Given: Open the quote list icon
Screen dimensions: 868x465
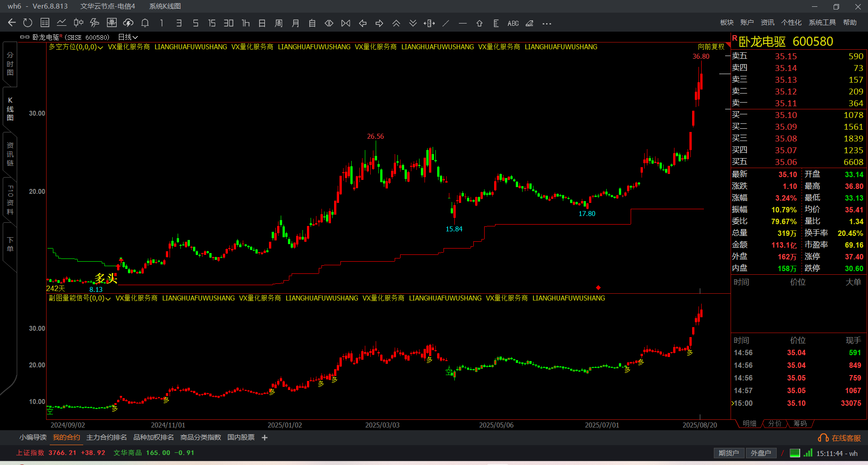Looking at the screenshot, I should pyautogui.click(x=45, y=23).
